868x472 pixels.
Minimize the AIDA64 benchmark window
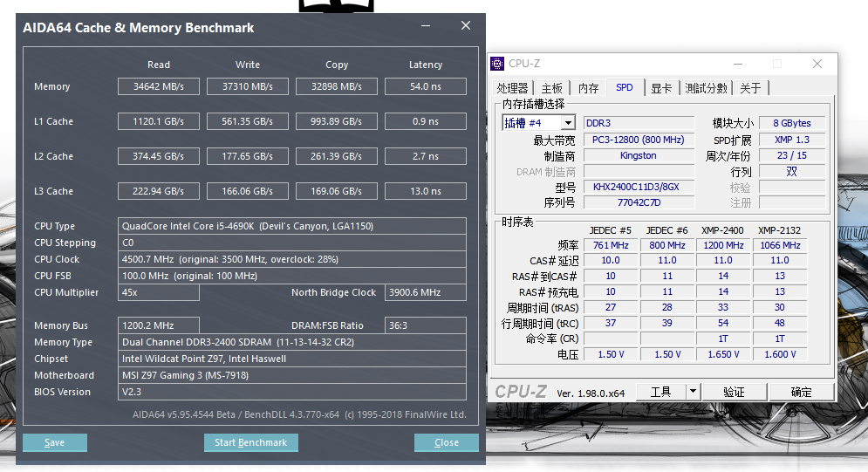426,26
